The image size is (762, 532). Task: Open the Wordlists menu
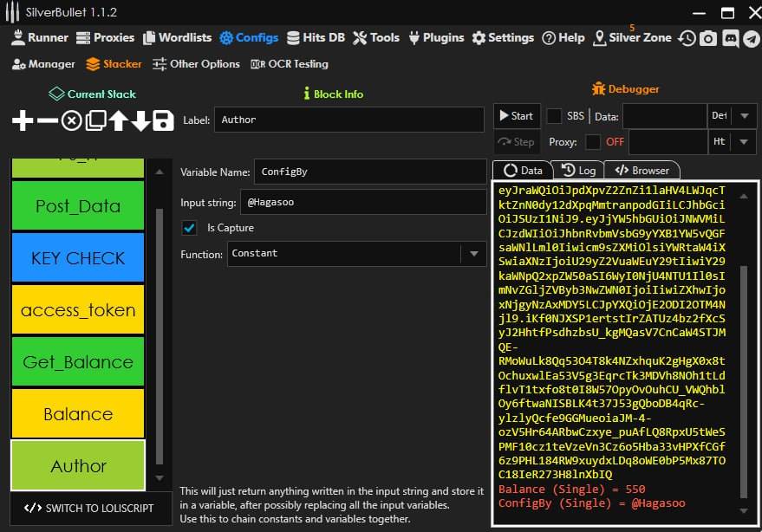[177, 38]
